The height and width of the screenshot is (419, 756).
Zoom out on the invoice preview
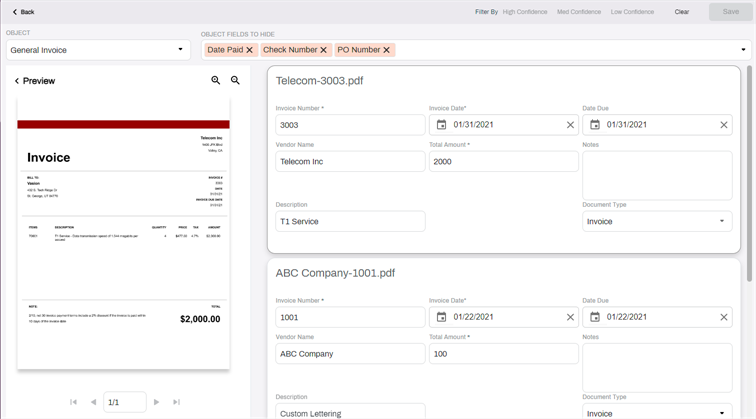tap(235, 81)
